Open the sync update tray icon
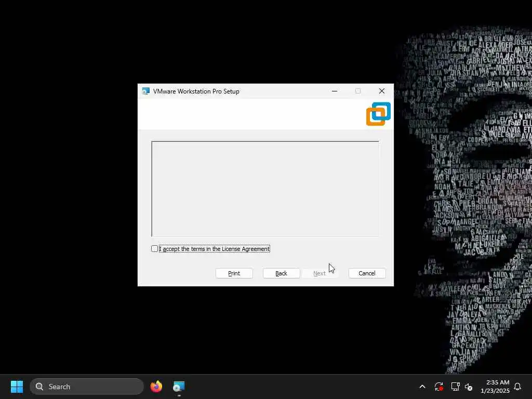Screen dimensions: 532x399 pos(438,387)
